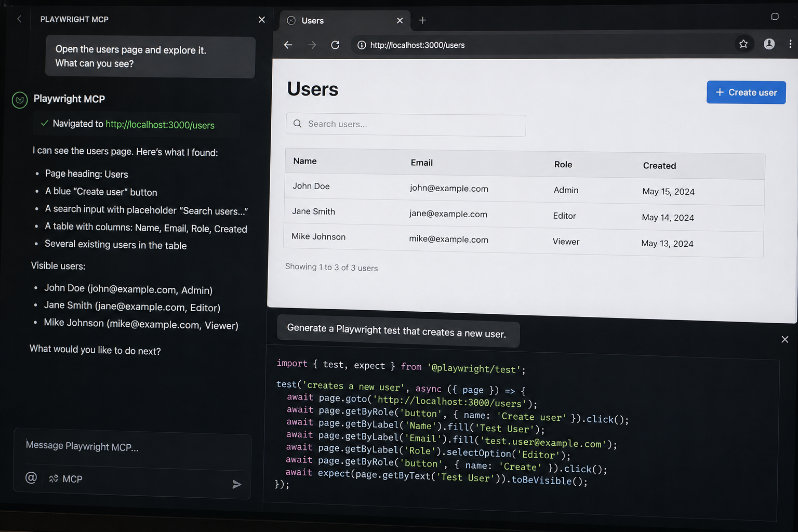Click the blue Create user button
The image size is (798, 532).
(x=746, y=92)
